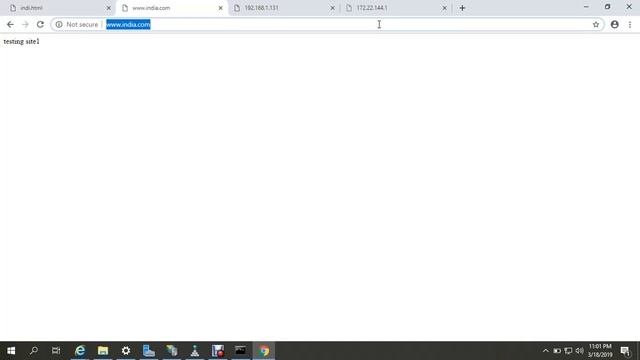Click the Not secure label
The image size is (640, 360).
[x=82, y=24]
